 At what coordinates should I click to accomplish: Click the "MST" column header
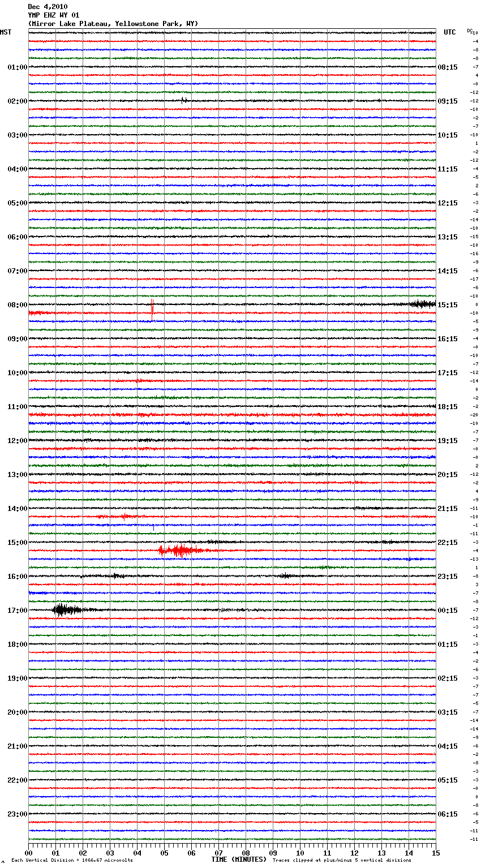pos(6,32)
